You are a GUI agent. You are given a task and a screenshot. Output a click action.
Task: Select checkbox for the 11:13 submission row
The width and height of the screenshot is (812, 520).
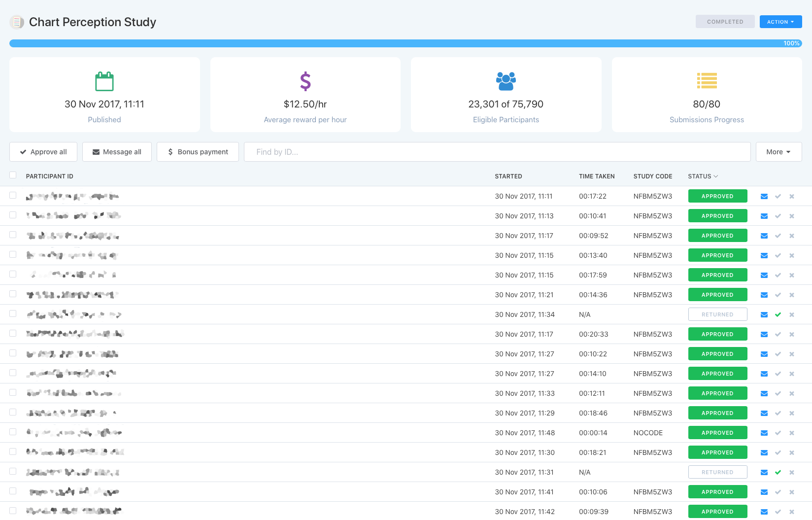pyautogui.click(x=13, y=215)
